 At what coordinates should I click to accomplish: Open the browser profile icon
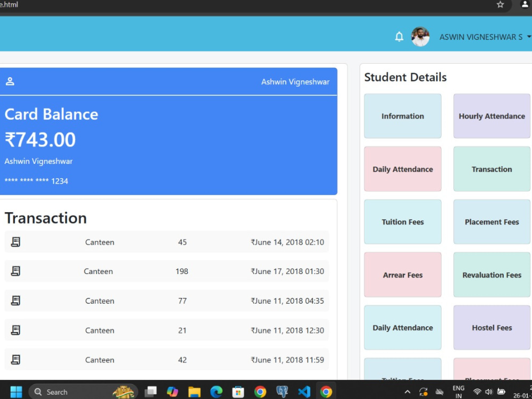tap(525, 5)
